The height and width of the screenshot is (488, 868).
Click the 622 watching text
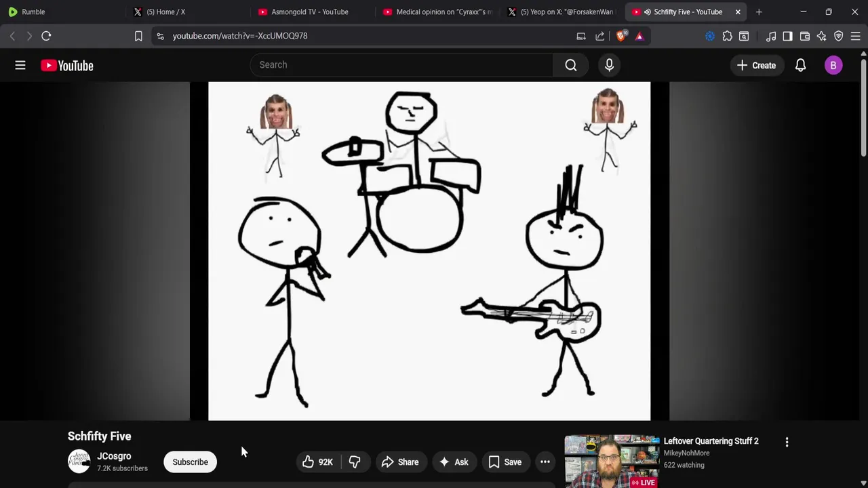[x=684, y=465]
